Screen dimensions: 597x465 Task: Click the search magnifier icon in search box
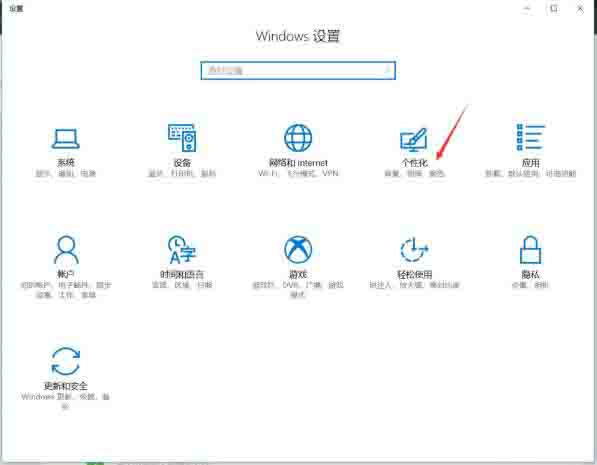(388, 70)
